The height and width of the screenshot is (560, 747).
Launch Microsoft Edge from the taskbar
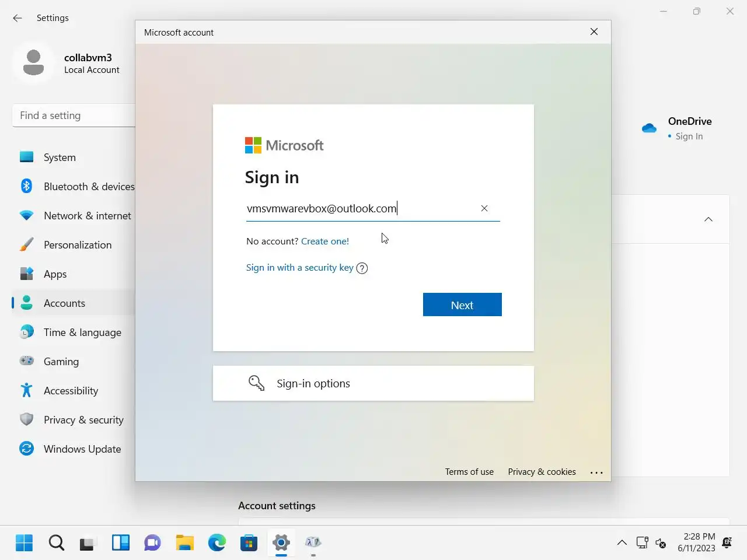coord(217,542)
